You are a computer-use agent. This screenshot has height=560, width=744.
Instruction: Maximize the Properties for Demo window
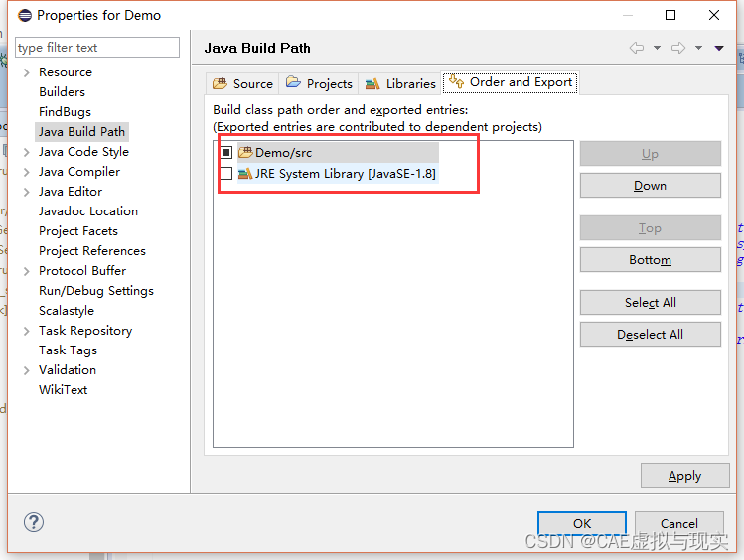pos(670,15)
